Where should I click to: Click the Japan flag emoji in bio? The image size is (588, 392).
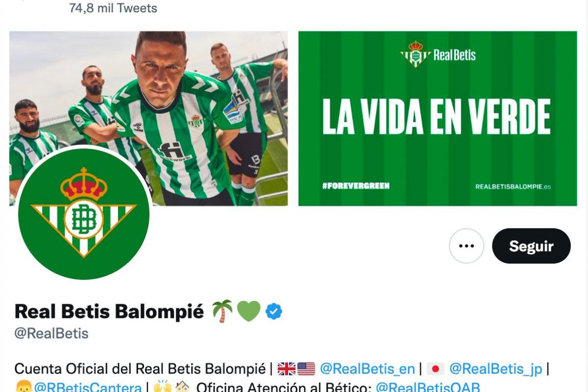[436, 368]
